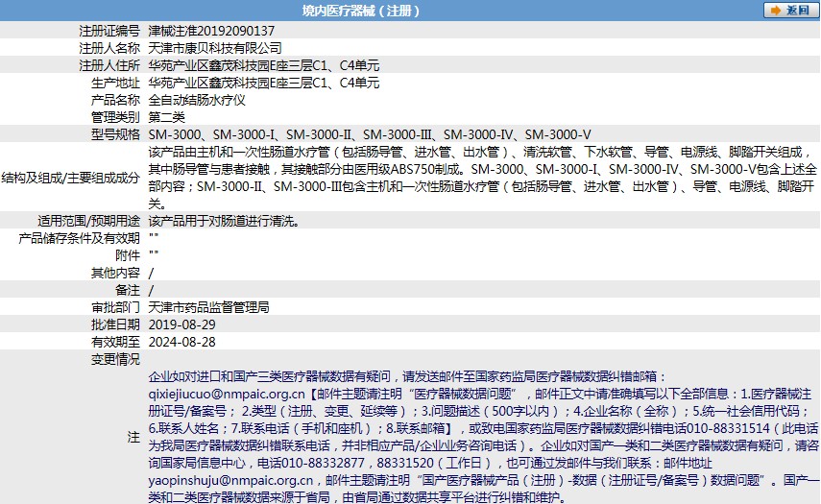Click the 生产地址 address value
Screen dimensions: 821x504
coord(264,83)
